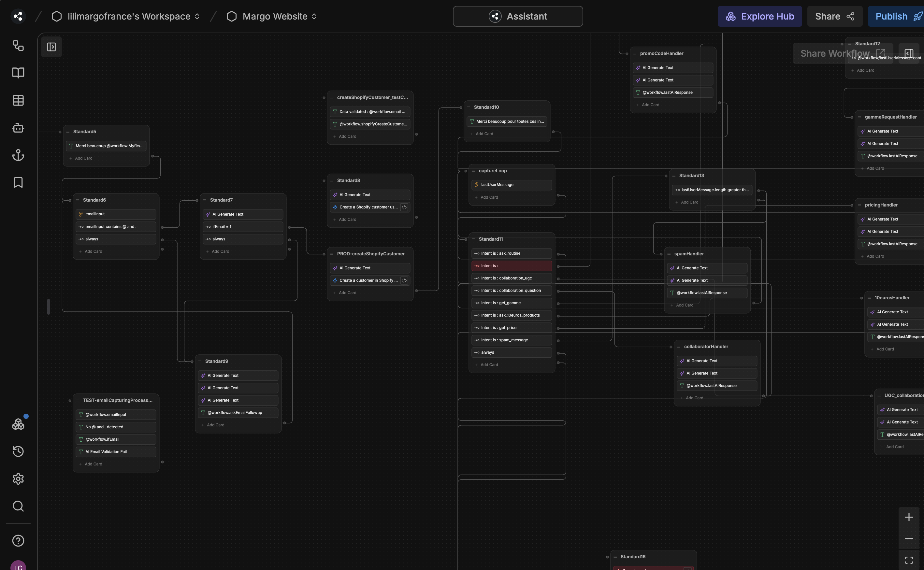
Task: Select 'AI Email Validation Fail' card
Action: 116,452
